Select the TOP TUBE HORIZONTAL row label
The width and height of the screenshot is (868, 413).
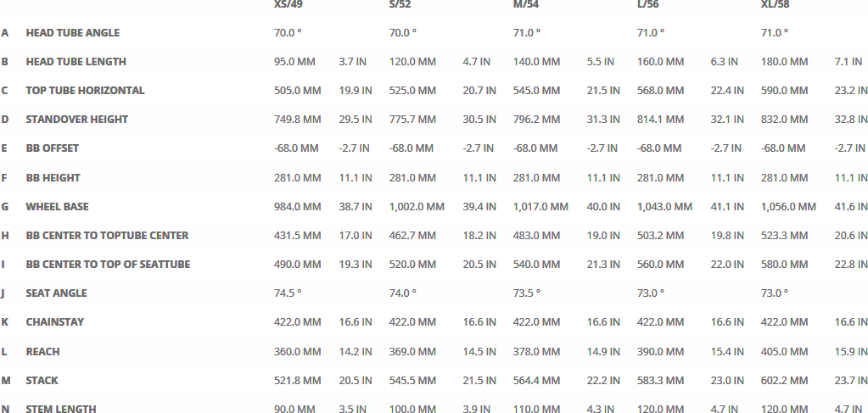(x=85, y=91)
